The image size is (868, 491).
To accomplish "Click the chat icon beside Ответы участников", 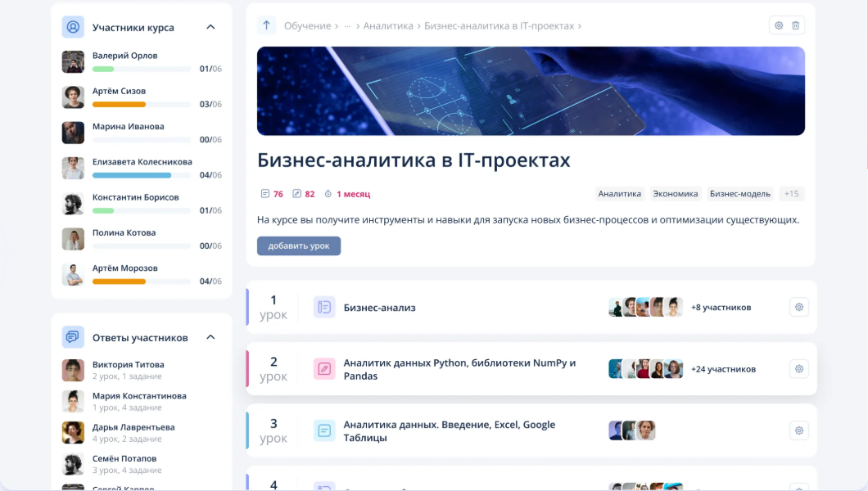I will (x=72, y=336).
